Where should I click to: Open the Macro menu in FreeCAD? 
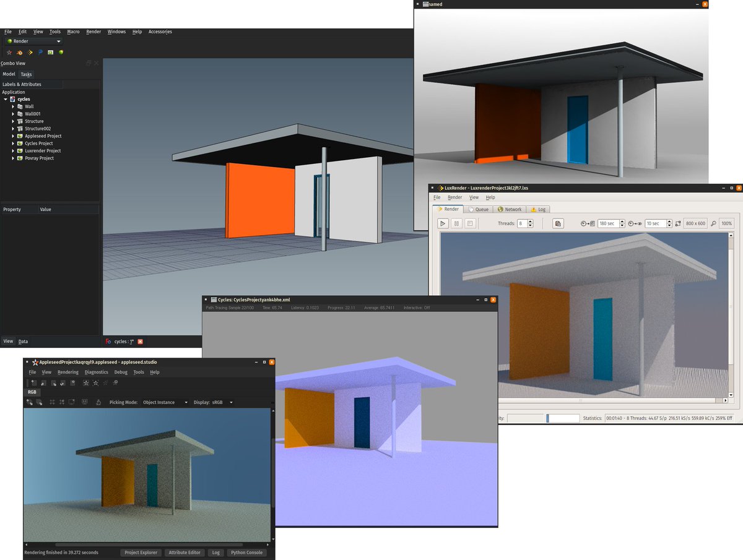tap(73, 32)
